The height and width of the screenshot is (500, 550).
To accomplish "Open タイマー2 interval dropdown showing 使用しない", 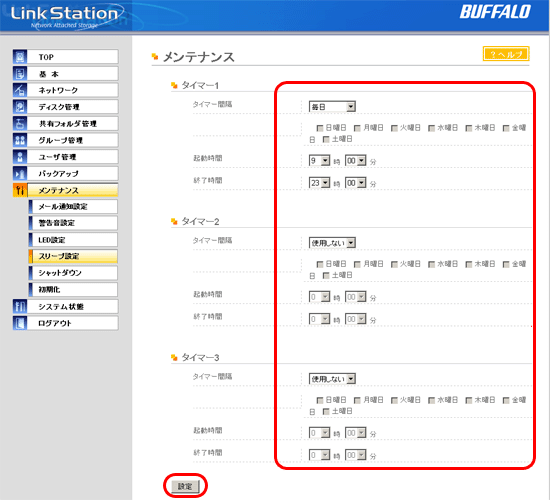I will click(x=332, y=243).
